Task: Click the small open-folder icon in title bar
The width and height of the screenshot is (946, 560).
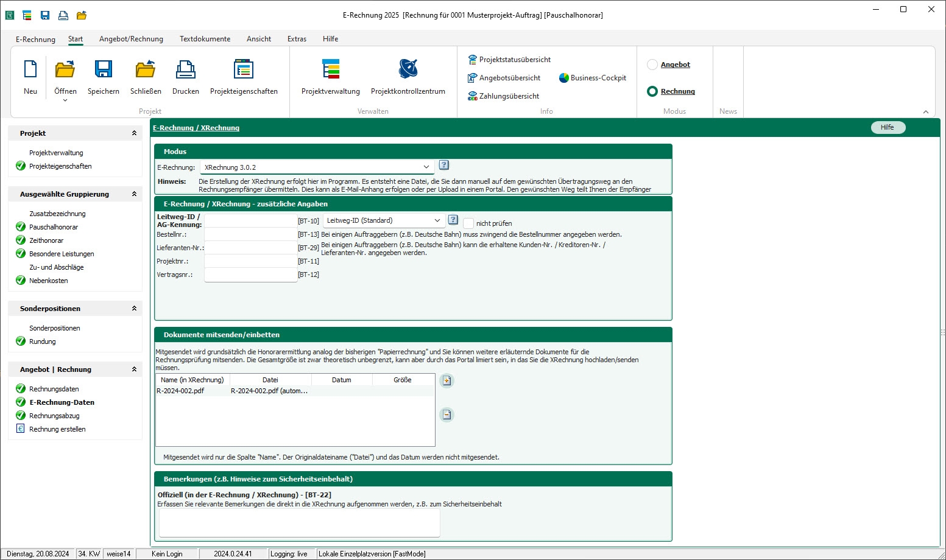Action: click(x=82, y=15)
